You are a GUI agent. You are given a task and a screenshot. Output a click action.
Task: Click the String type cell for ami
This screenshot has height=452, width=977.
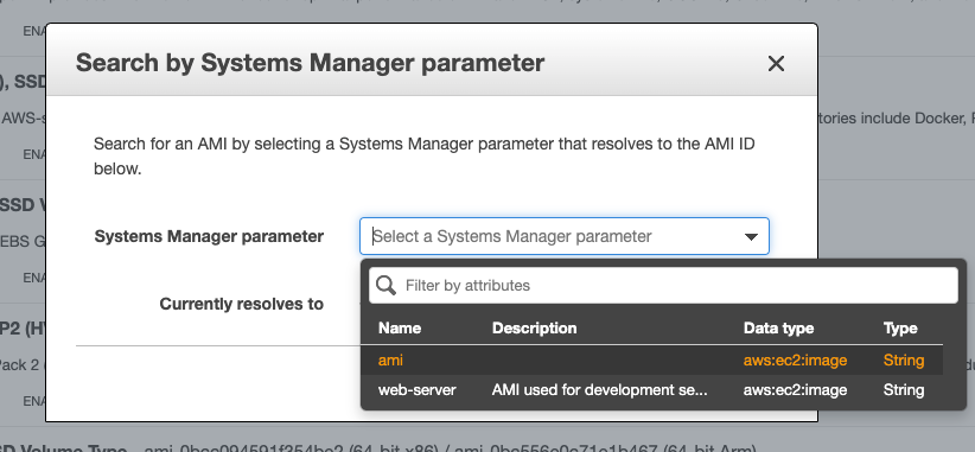click(x=903, y=360)
